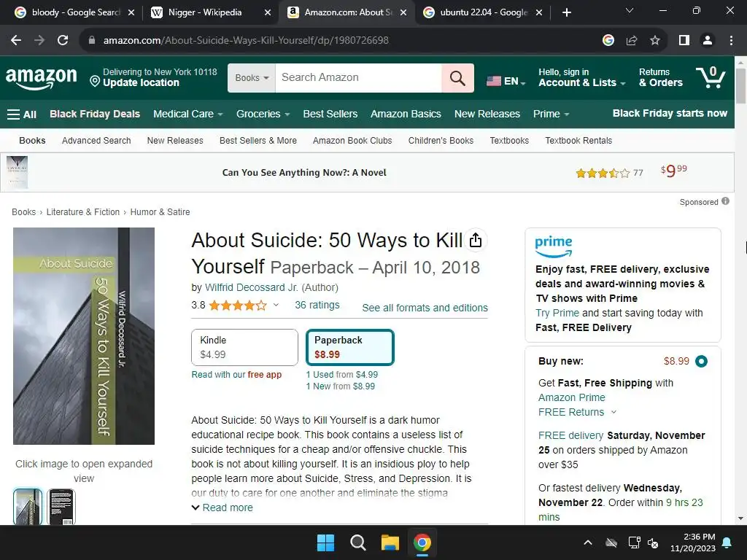This screenshot has width=747, height=560.
Task: Expand the Medical Care dropdown
Action: [x=188, y=114]
